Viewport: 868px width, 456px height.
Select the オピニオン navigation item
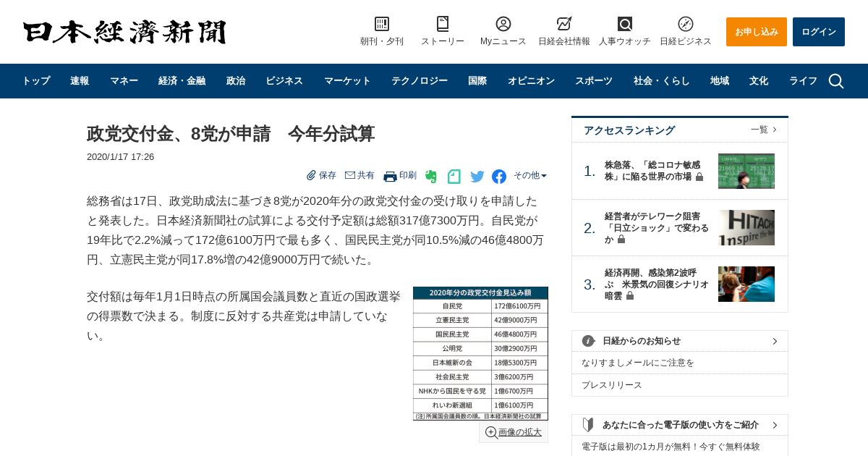[531, 81]
